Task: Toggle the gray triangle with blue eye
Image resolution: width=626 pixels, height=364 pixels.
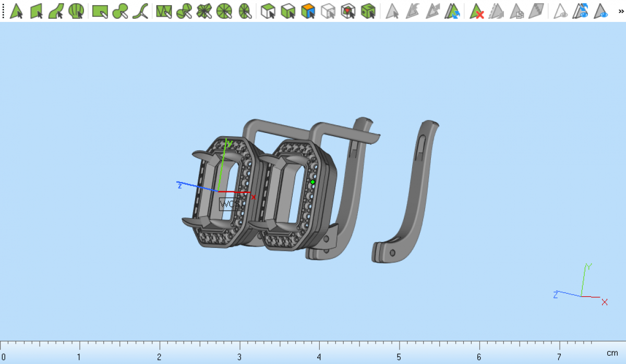Action: (601, 11)
